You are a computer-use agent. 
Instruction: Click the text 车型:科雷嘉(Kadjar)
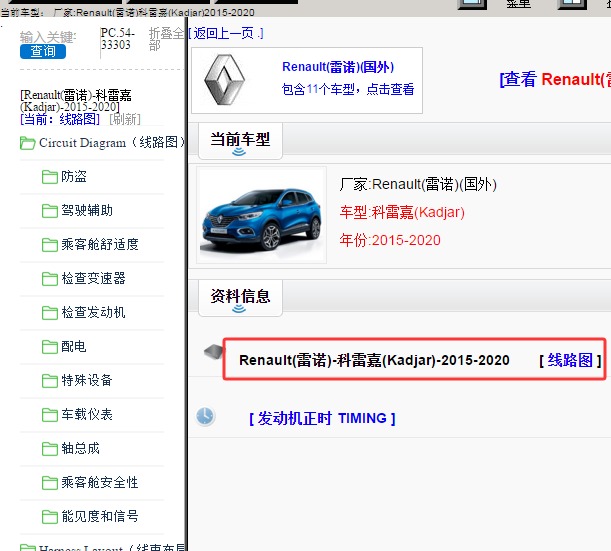(402, 212)
